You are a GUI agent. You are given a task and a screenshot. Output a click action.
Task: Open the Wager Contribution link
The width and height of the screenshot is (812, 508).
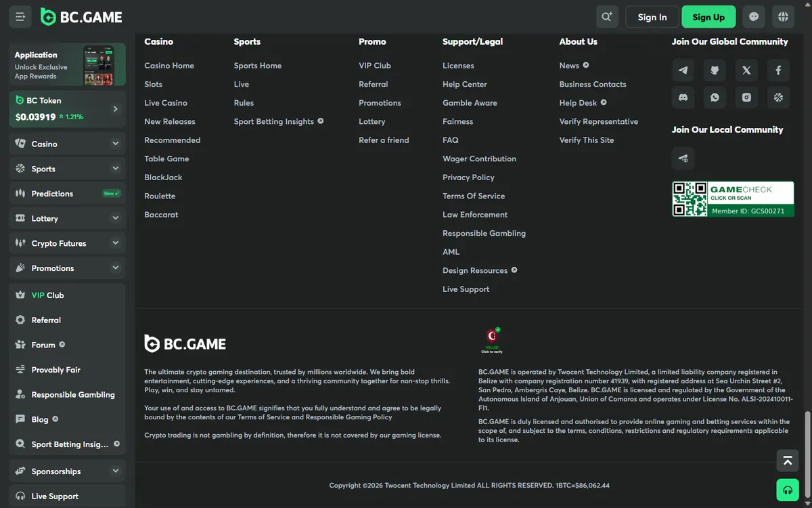[x=480, y=158]
